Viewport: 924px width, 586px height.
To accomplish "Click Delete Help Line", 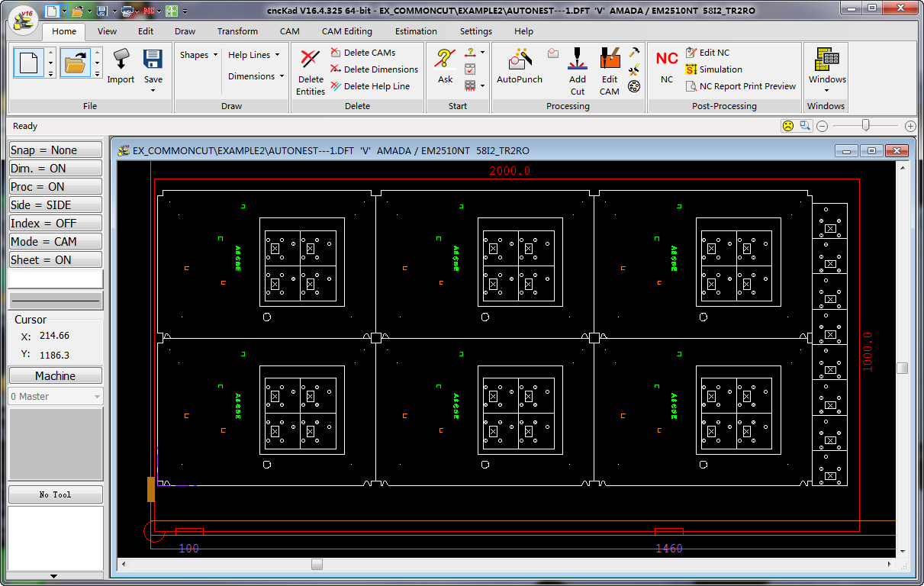I will [x=370, y=86].
